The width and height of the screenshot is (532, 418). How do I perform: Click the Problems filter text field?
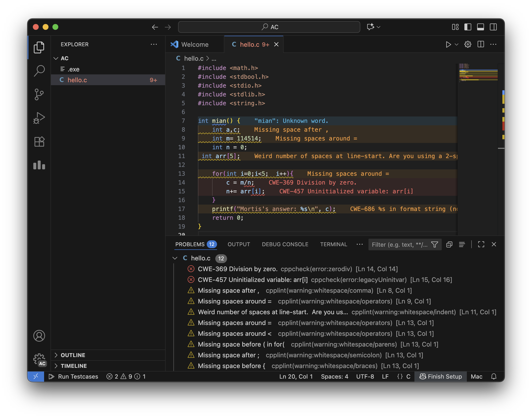pos(399,244)
